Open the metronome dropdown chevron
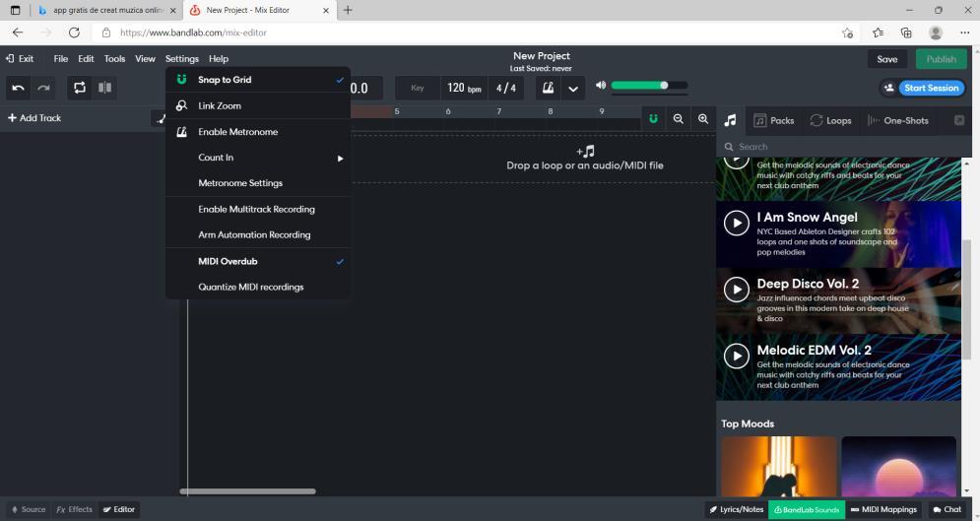Viewport: 980px width, 521px height. (x=572, y=89)
